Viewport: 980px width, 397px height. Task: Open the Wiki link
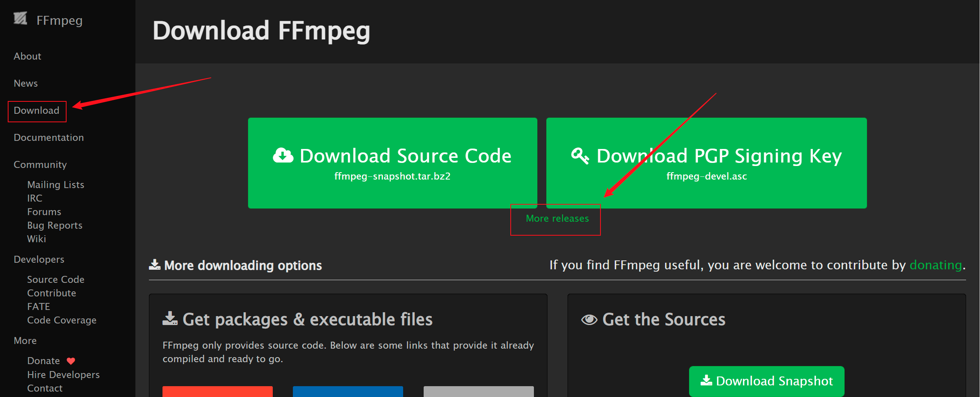click(36, 239)
